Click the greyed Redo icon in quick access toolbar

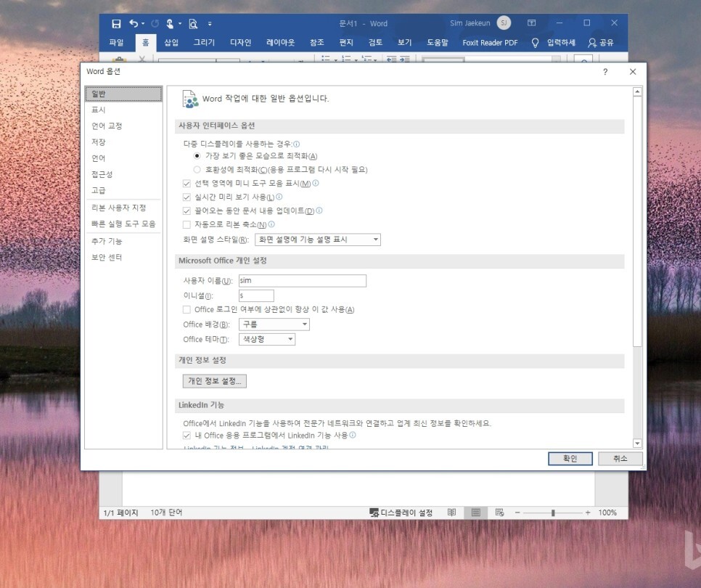(155, 24)
